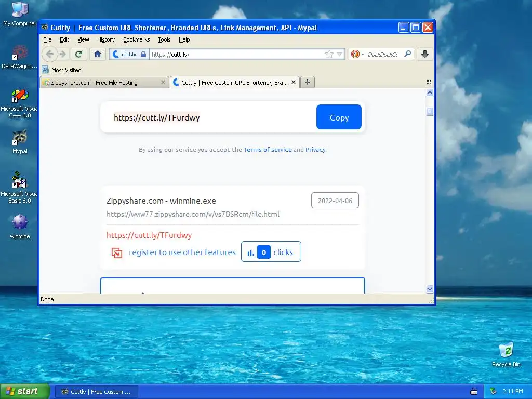Click the red redirect icon beside register link
This screenshot has width=532, height=399.
117,252
